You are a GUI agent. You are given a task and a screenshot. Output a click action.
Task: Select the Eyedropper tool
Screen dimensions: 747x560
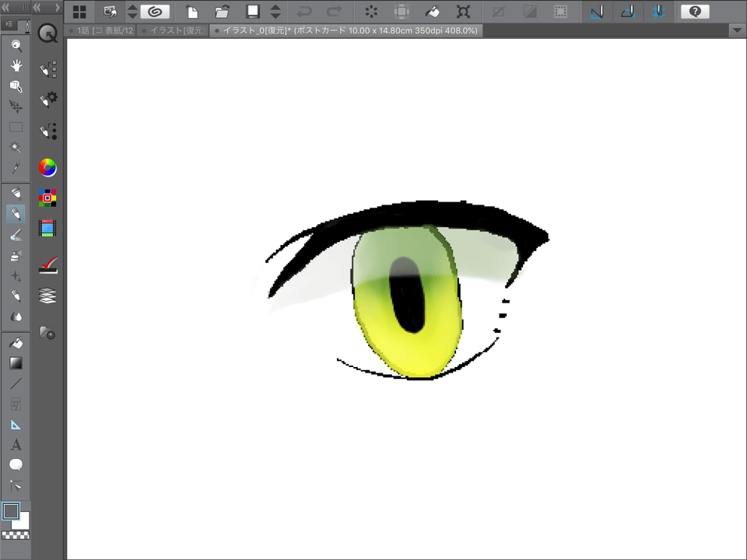(x=16, y=169)
